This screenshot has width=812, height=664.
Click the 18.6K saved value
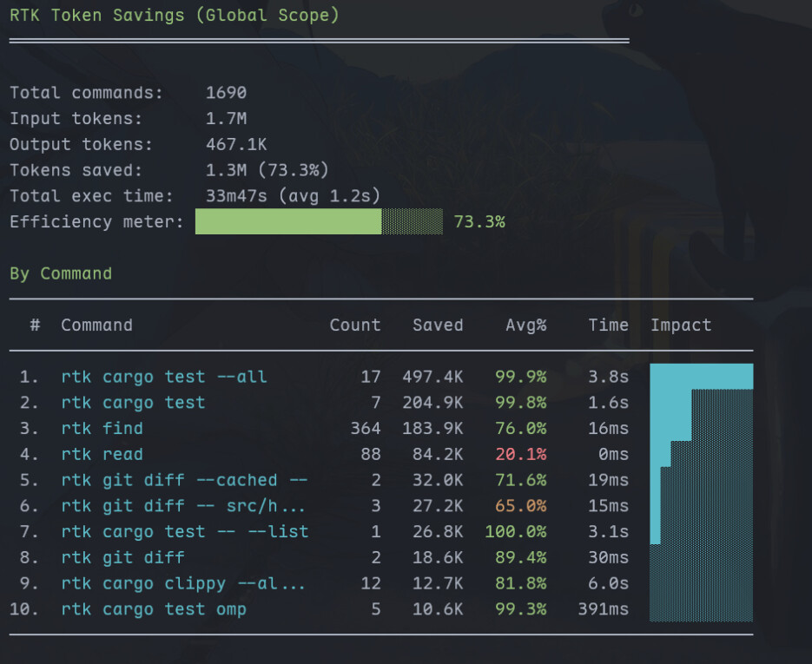coord(438,558)
